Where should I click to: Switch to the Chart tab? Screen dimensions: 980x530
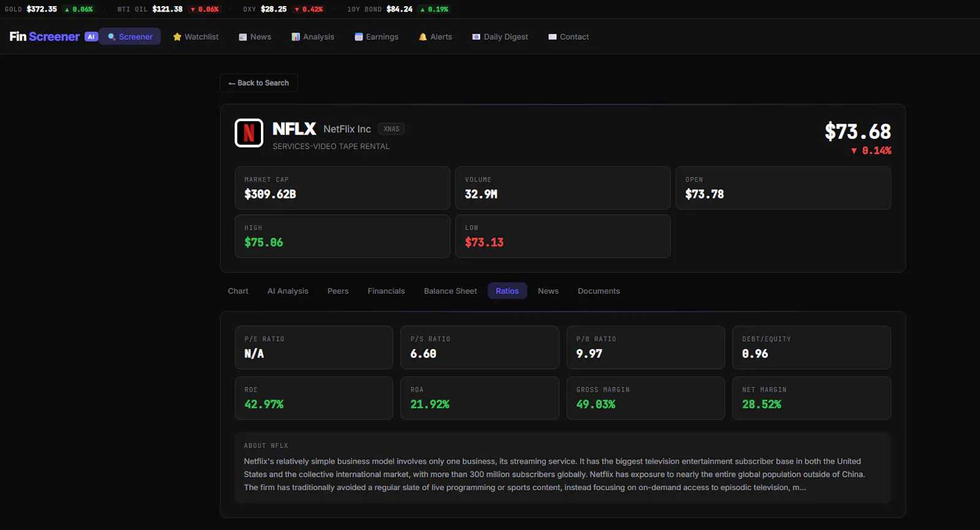click(x=238, y=291)
